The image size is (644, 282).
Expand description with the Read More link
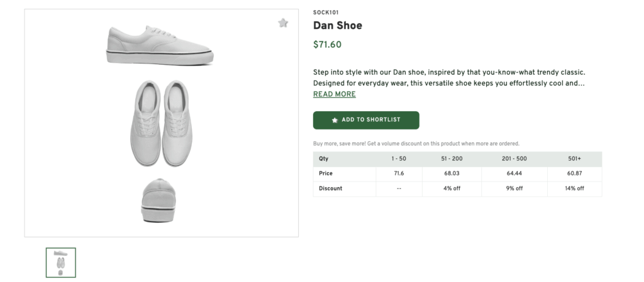pyautogui.click(x=335, y=94)
